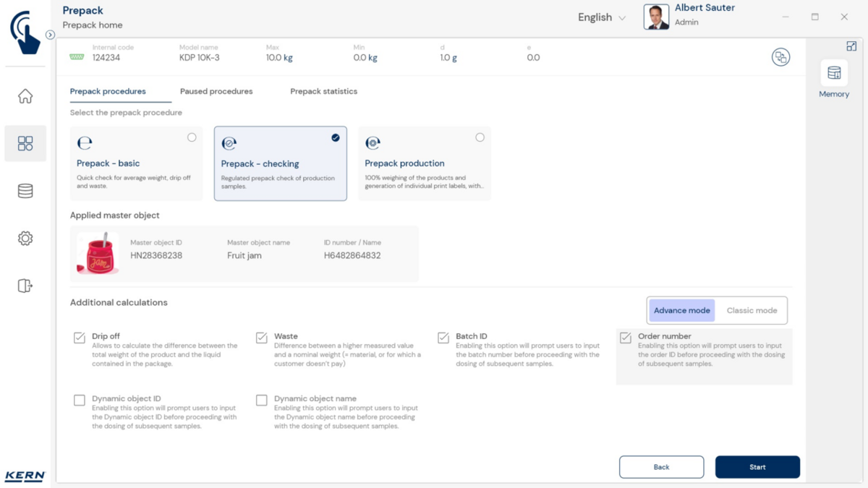The height and width of the screenshot is (488, 868).
Task: Switch to Classic mode
Action: tap(752, 311)
